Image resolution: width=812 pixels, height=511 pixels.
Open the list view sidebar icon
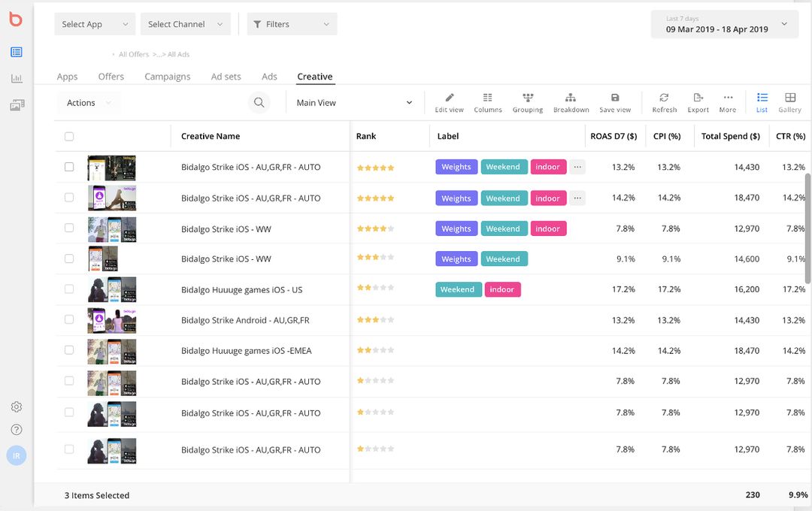click(x=16, y=52)
